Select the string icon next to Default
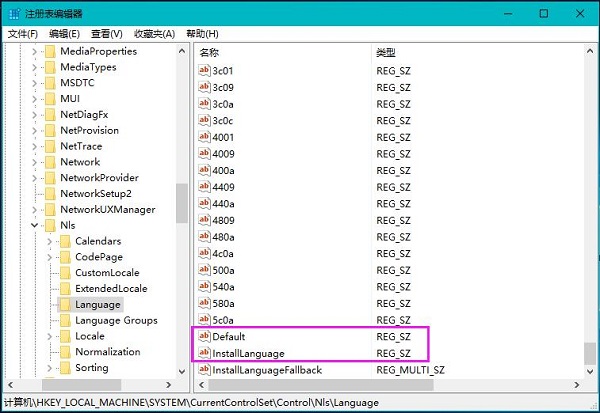This screenshot has width=600, height=413. (204, 337)
